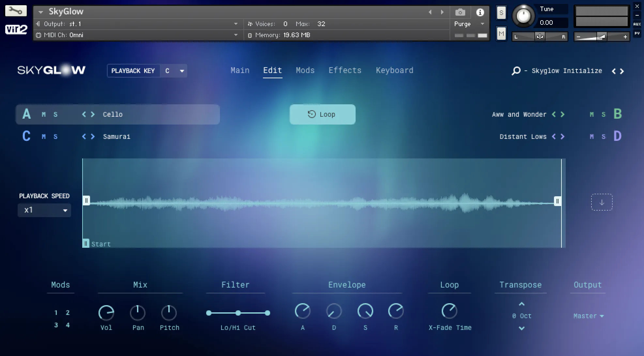The width and height of the screenshot is (644, 356).
Task: Open the AUX send view
Action: 636,23
